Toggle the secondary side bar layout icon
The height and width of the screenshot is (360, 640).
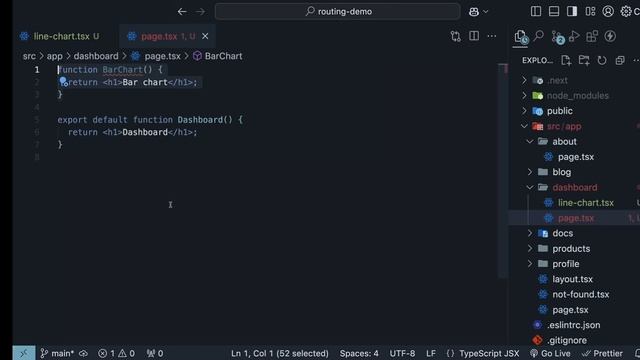pos(572,11)
